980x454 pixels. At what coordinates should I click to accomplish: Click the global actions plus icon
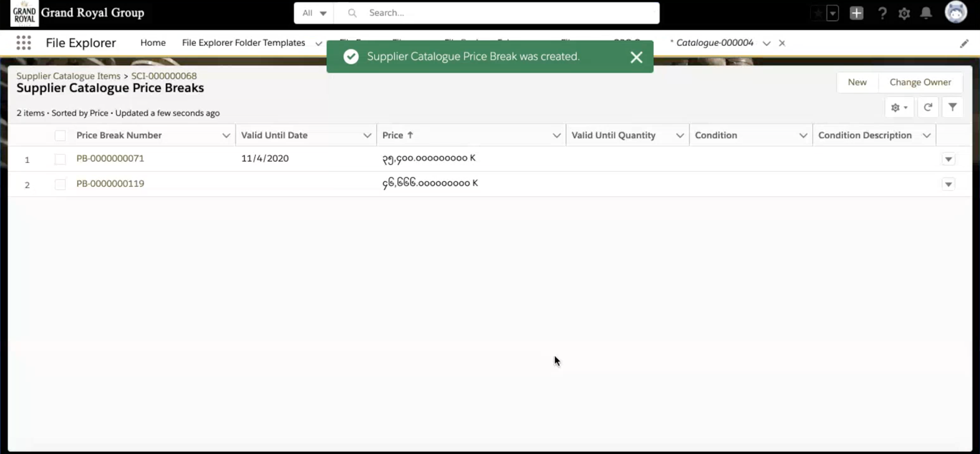(856, 13)
